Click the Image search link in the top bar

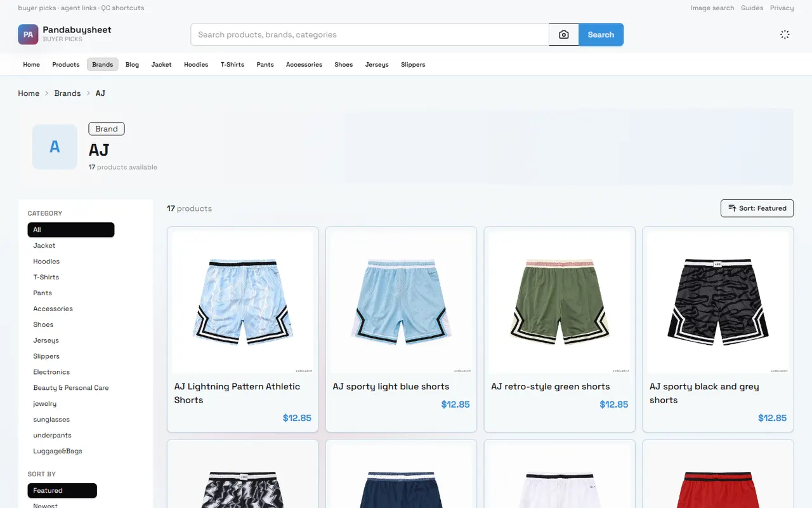point(712,8)
